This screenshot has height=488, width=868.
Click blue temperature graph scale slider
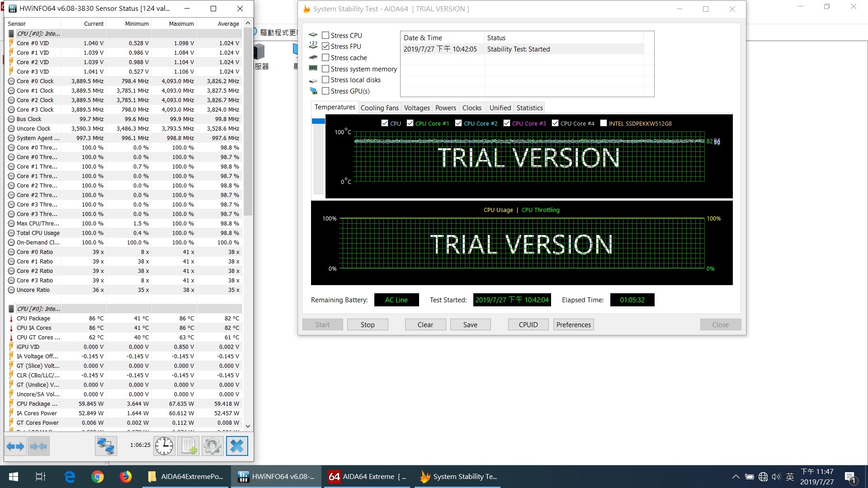[x=318, y=121]
